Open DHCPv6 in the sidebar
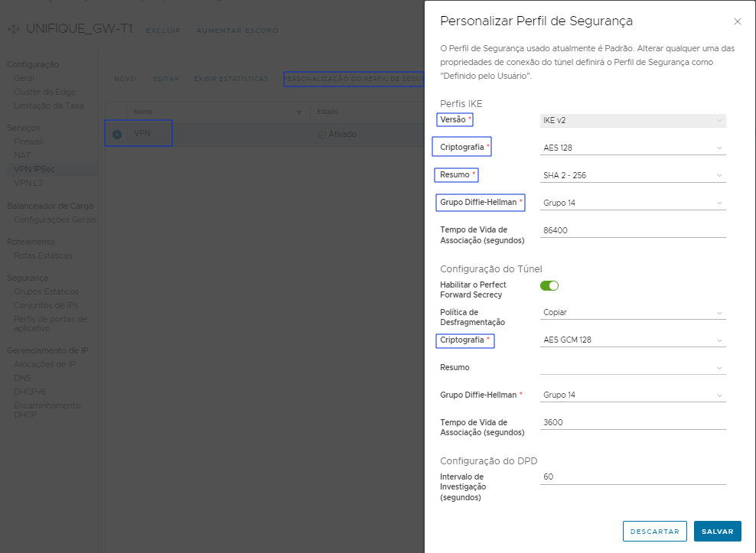 30,392
